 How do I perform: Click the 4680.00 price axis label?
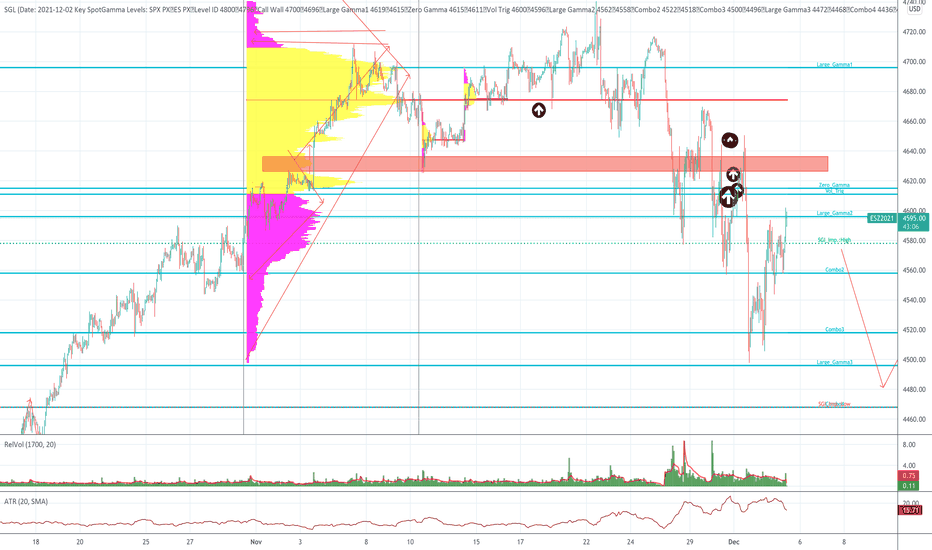pos(914,92)
